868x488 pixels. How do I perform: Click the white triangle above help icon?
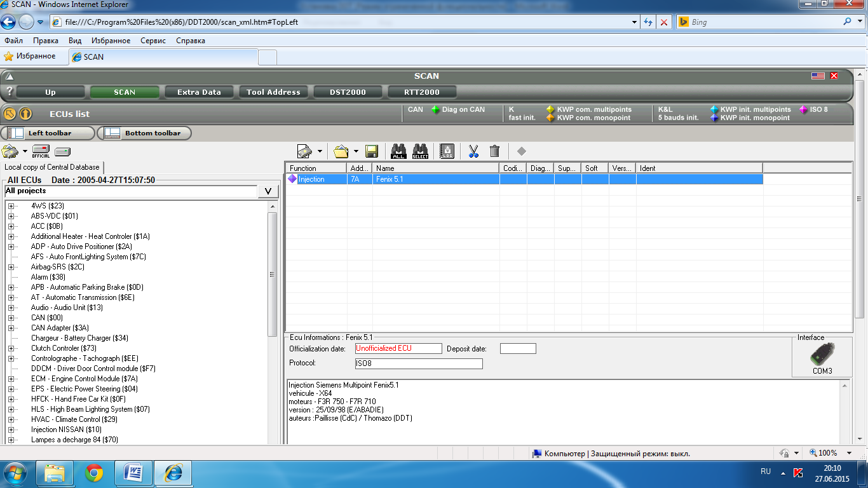(x=10, y=76)
